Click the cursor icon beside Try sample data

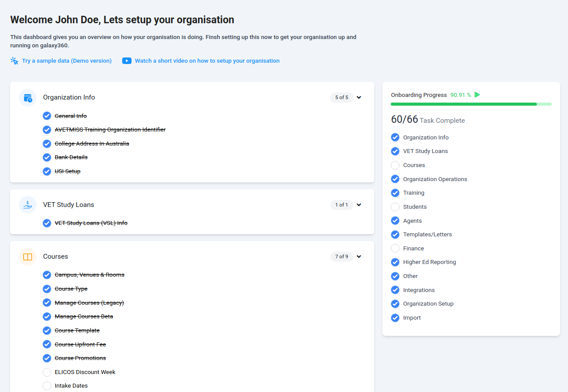coord(14,61)
